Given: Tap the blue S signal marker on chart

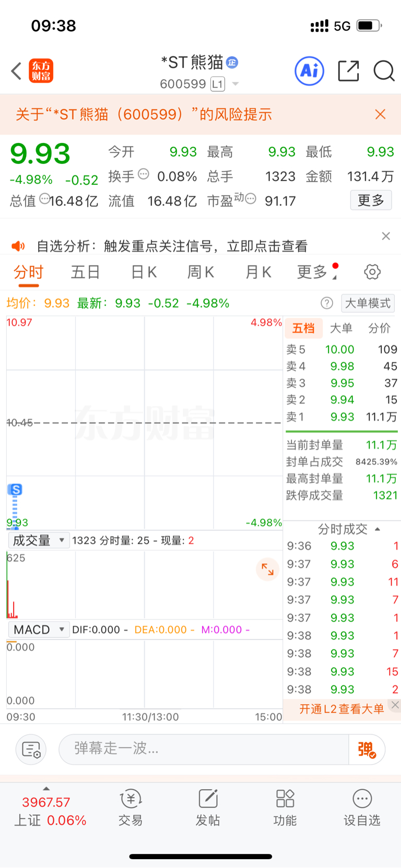Looking at the screenshot, I should tap(15, 490).
